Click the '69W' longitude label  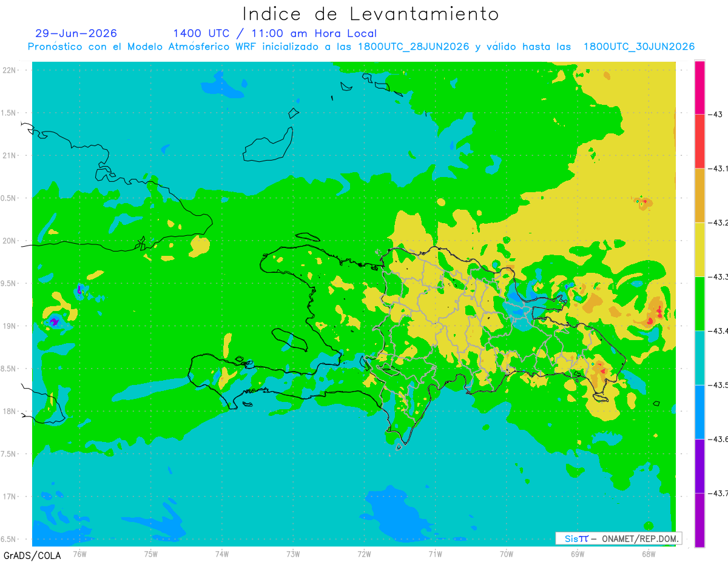578,554
